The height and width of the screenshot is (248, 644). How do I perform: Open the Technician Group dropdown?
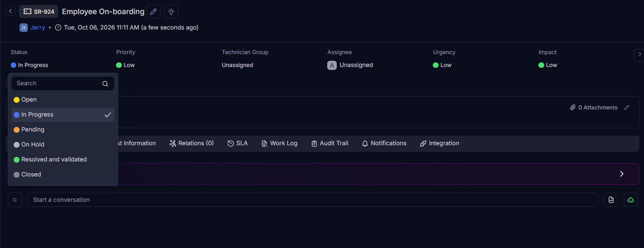(237, 65)
